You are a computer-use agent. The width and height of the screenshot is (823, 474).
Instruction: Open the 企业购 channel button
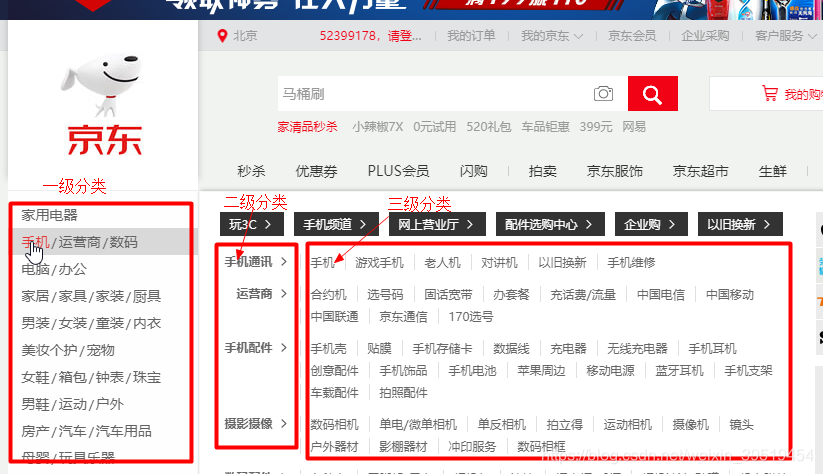pos(651,225)
